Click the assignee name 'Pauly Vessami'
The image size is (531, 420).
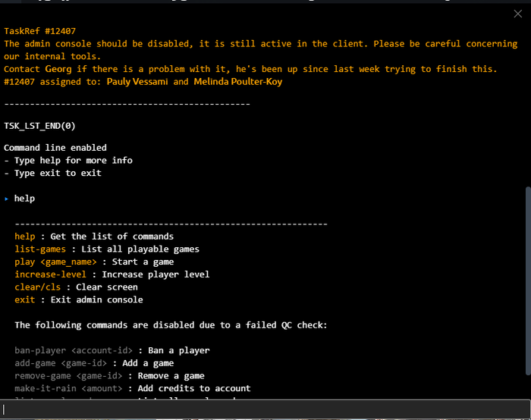pyautogui.click(x=137, y=82)
